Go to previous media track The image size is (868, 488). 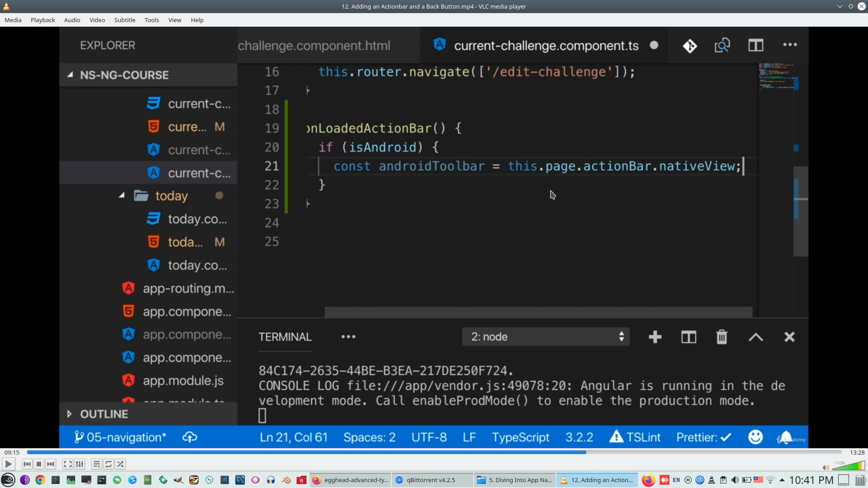(x=27, y=464)
